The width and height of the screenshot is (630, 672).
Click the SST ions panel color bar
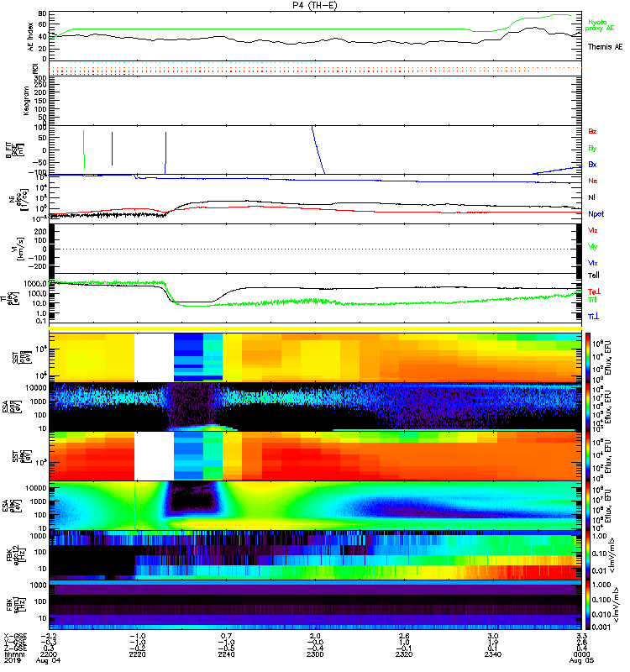pyautogui.click(x=587, y=357)
